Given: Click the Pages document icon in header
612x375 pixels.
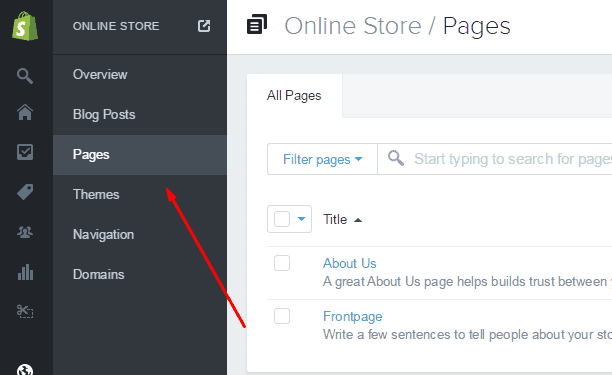Looking at the screenshot, I should point(257,24).
